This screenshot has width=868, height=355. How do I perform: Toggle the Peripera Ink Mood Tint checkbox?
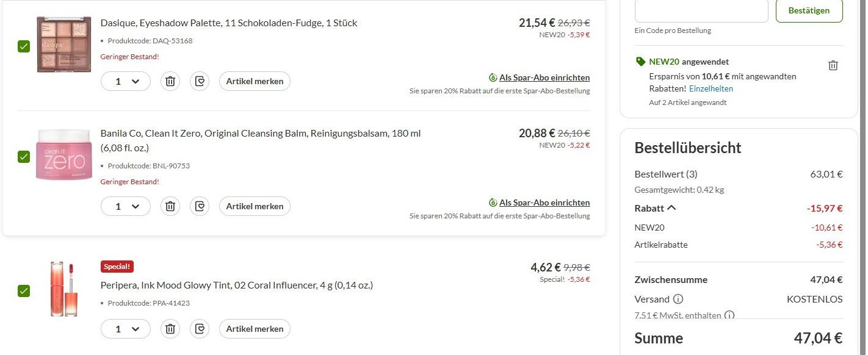(x=24, y=291)
